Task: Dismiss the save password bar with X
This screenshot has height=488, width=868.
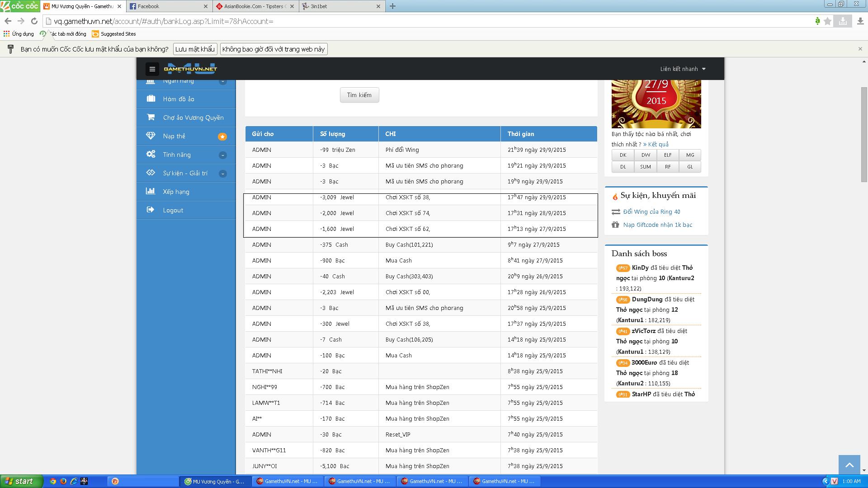Action: point(860,49)
